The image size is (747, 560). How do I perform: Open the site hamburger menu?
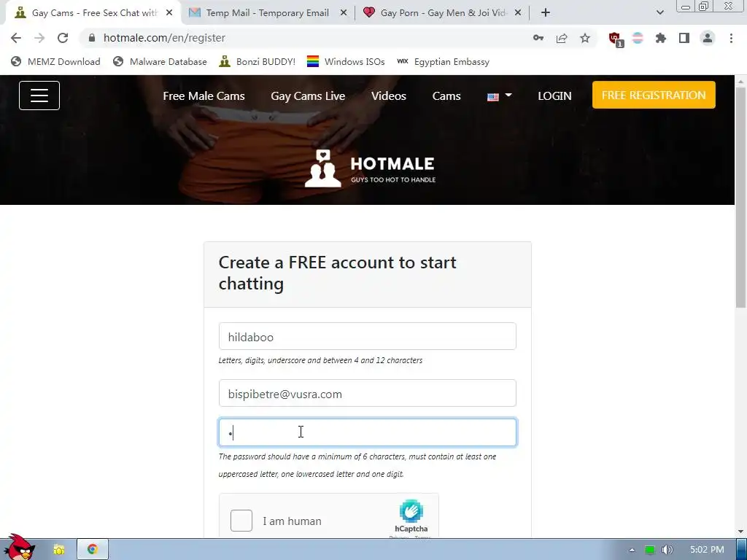coord(39,96)
